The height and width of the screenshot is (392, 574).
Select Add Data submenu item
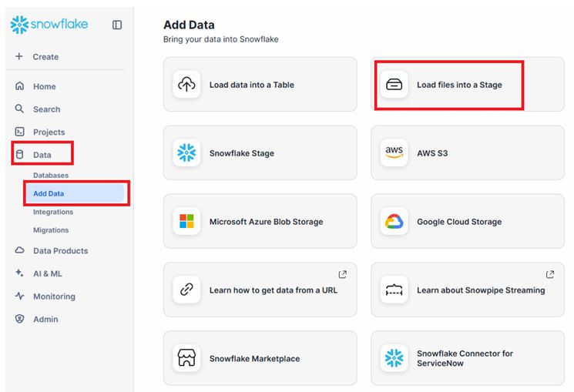(49, 193)
